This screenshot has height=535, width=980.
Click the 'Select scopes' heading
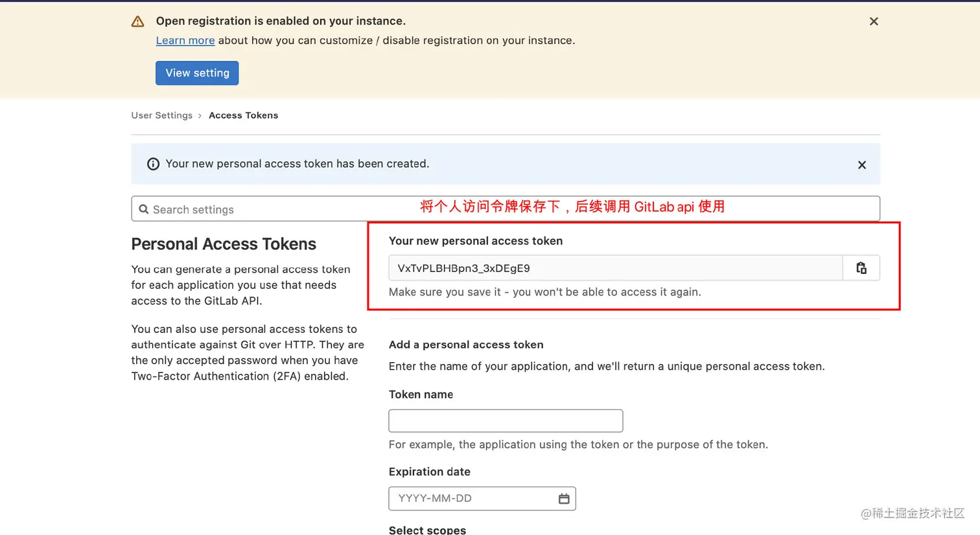click(428, 530)
